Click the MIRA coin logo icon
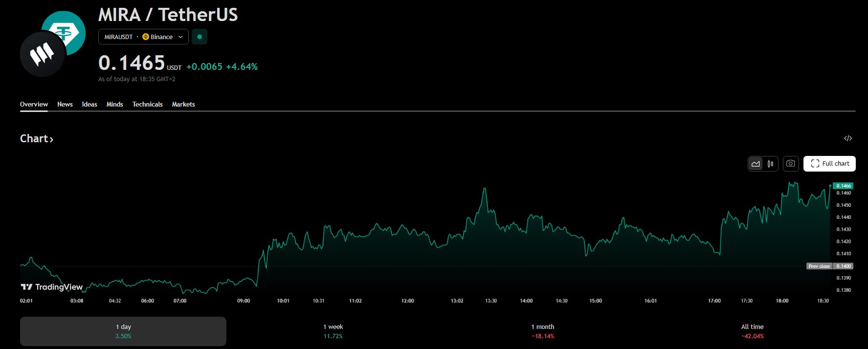868x349 pixels. (x=43, y=54)
